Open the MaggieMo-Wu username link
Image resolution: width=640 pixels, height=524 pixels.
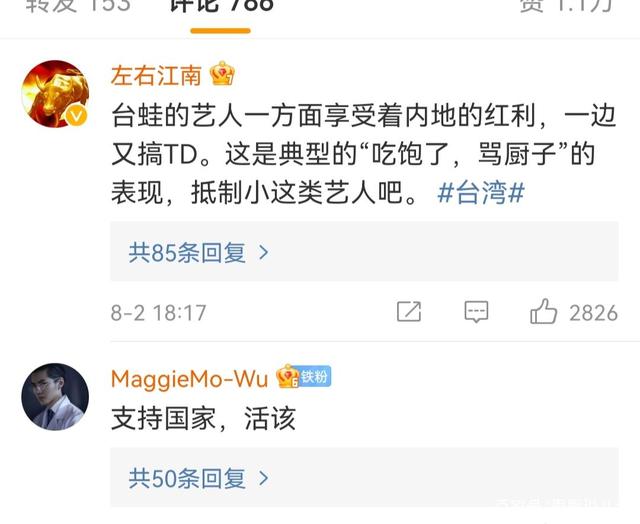[x=189, y=379]
